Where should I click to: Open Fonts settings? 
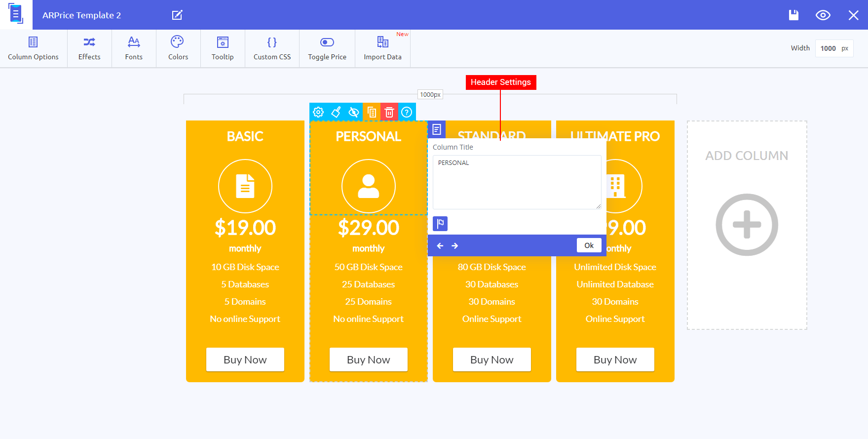[x=134, y=48]
